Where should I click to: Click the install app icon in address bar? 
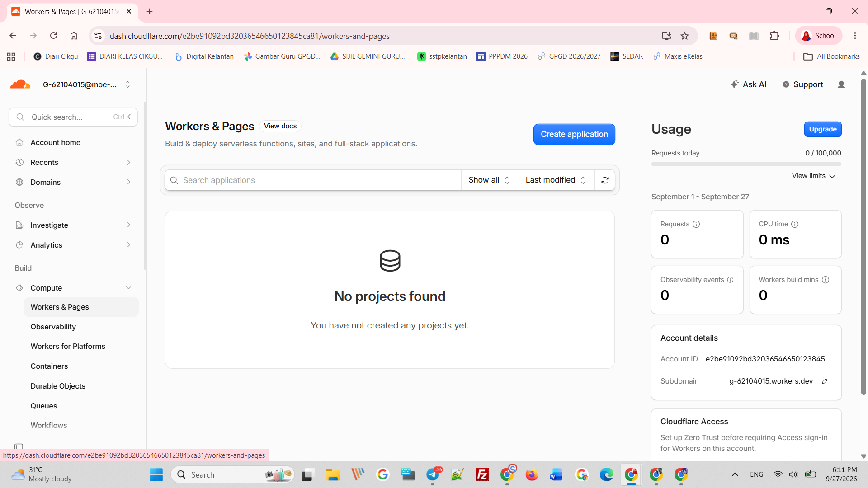point(666,36)
